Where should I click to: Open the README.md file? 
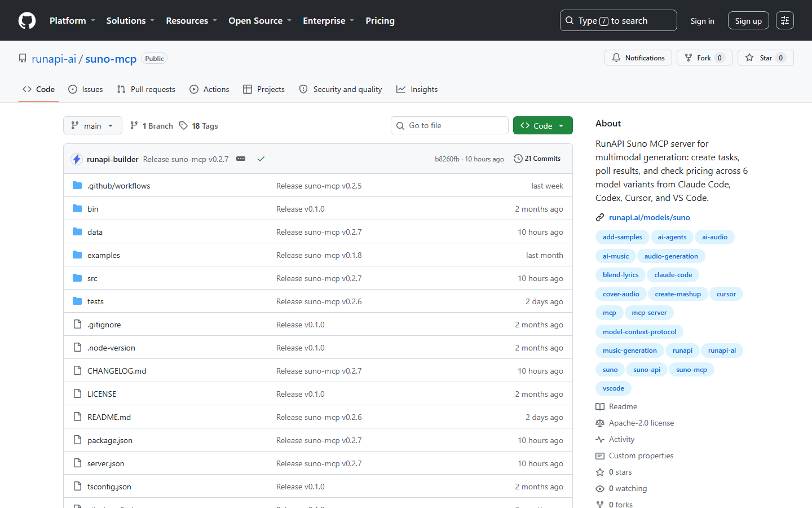(x=109, y=417)
